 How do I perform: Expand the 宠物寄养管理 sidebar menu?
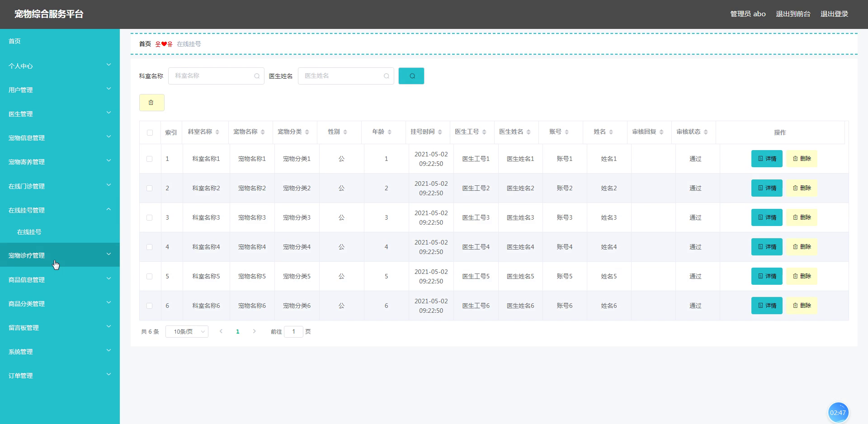60,161
